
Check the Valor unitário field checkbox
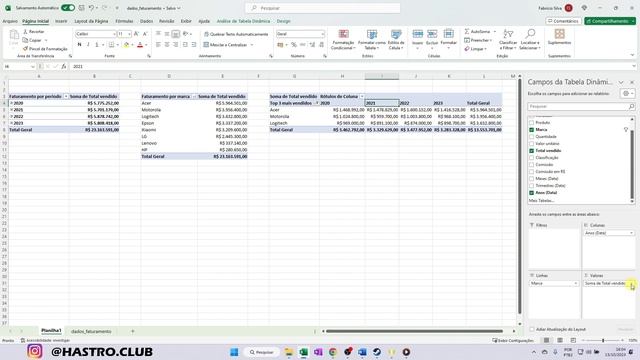531,144
